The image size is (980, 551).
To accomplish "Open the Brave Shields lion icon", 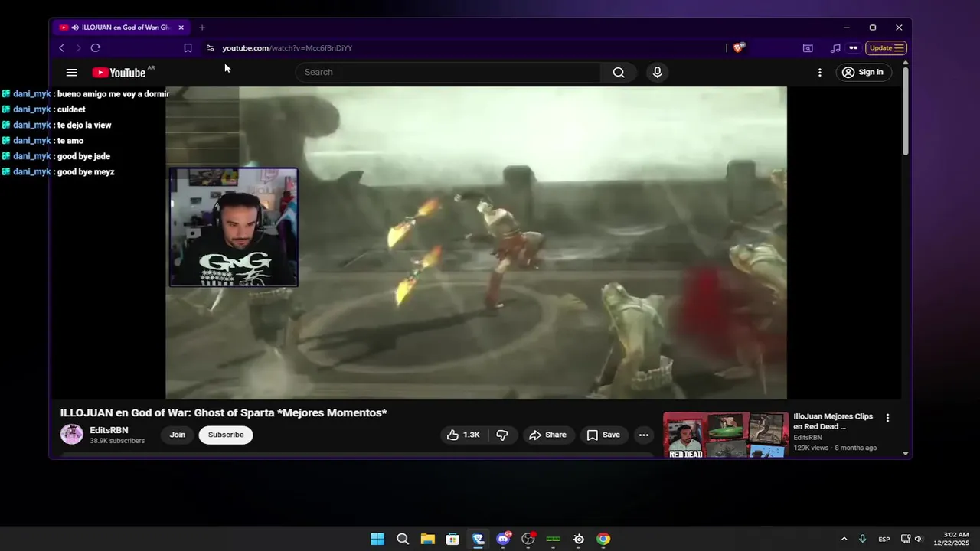I will tap(738, 47).
